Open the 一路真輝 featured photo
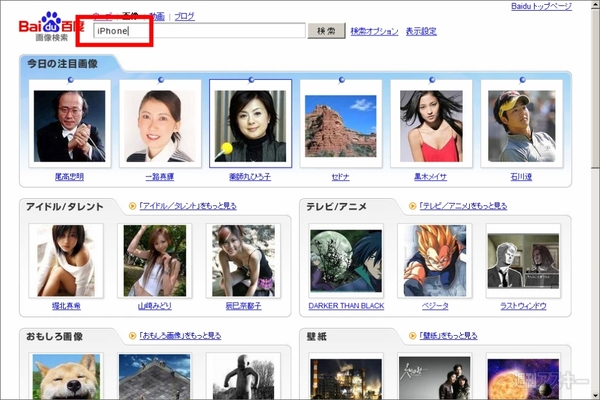Image resolution: width=600 pixels, height=400 pixels. [x=160, y=126]
